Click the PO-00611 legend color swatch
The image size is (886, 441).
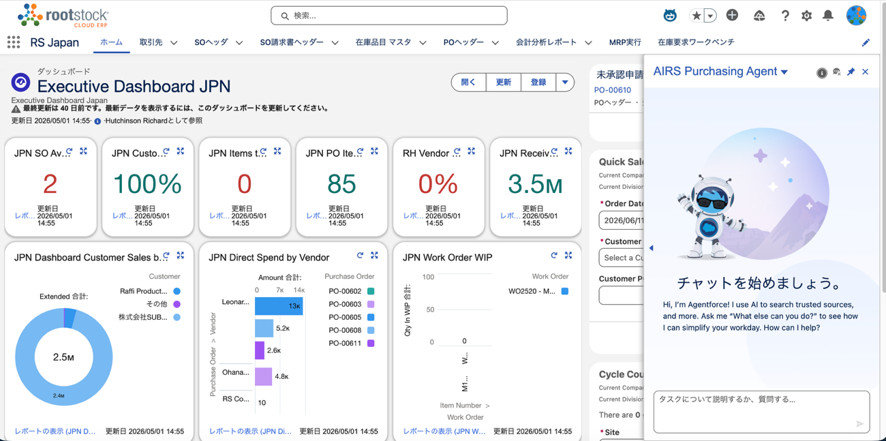pos(370,343)
